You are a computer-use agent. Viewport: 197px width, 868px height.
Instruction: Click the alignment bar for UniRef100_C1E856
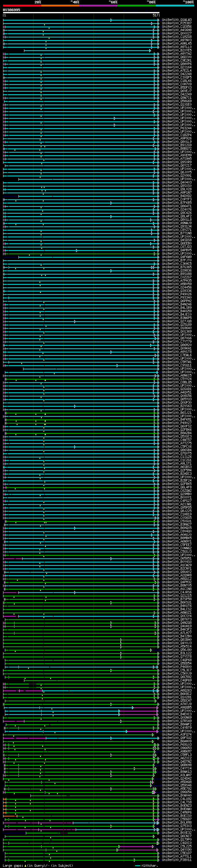click(x=81, y=27)
